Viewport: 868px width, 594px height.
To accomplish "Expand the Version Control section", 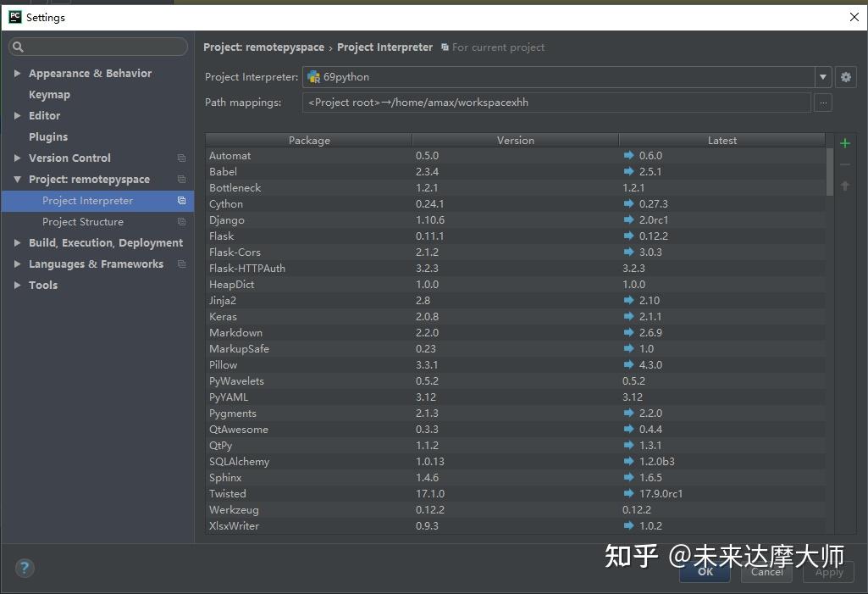I will coord(17,158).
